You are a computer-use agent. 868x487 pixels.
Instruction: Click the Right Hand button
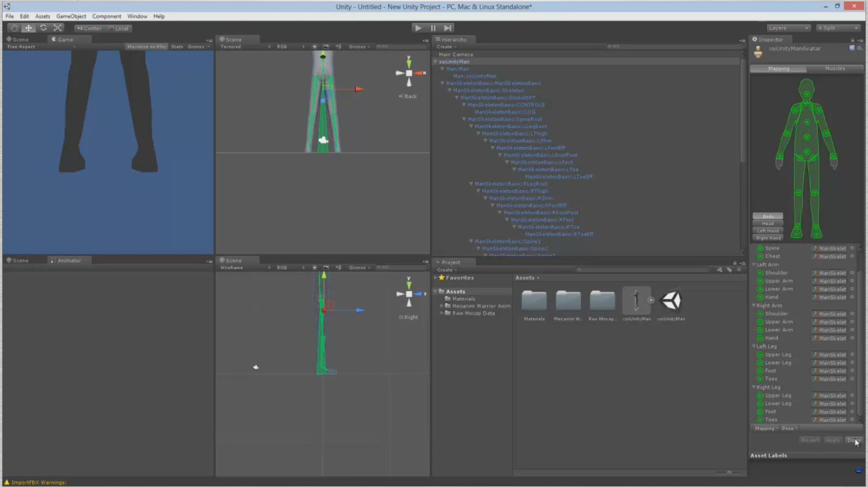point(767,237)
